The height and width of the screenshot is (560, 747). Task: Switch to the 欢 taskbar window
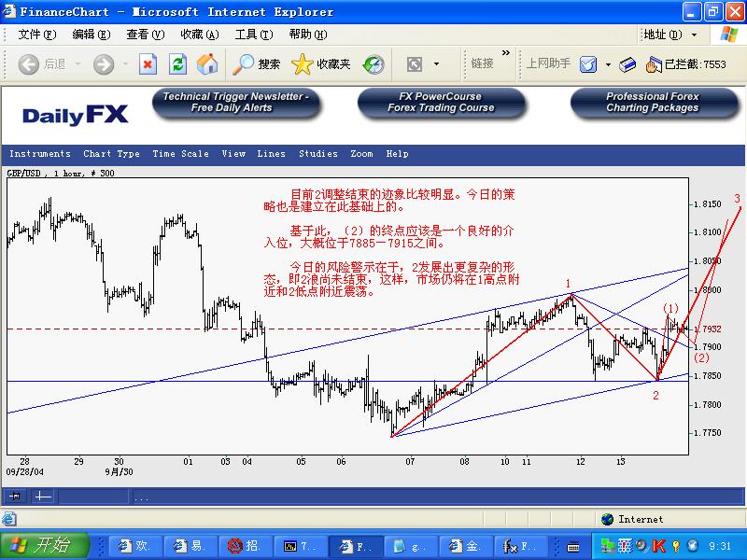(x=135, y=546)
